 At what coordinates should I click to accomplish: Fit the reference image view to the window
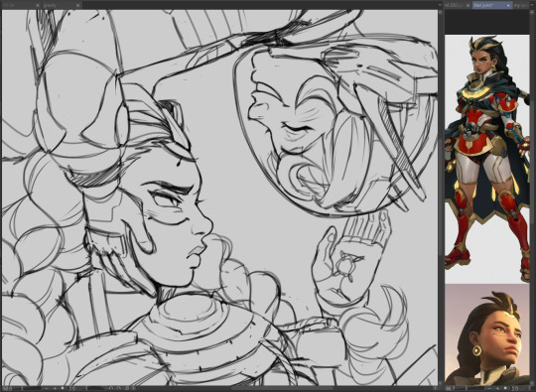[505, 389]
